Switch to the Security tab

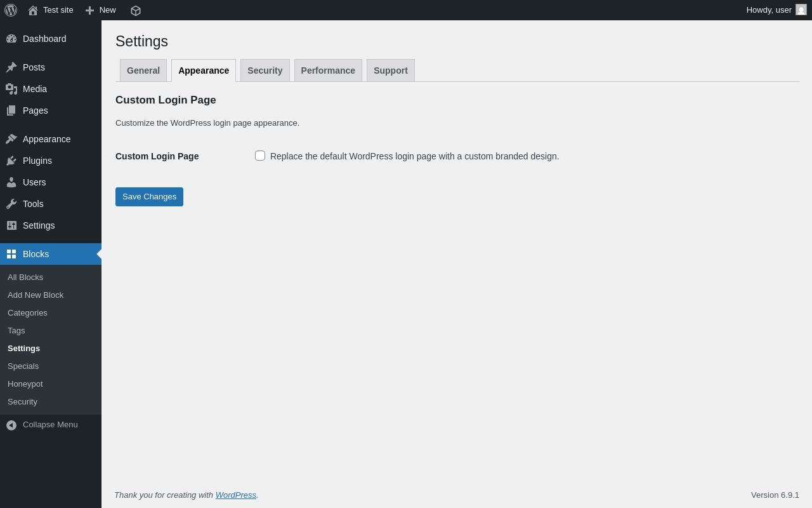pos(265,70)
